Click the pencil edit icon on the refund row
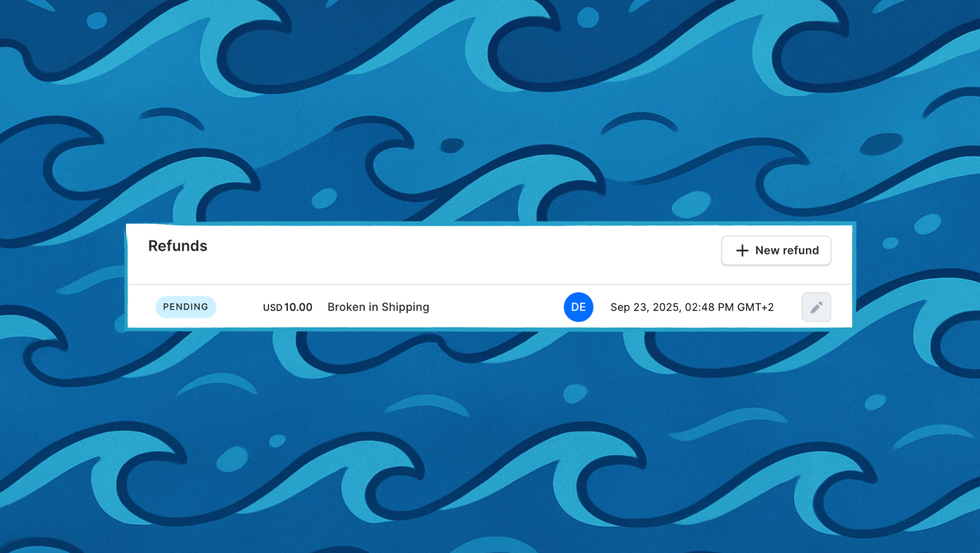980x553 pixels. pyautogui.click(x=816, y=307)
